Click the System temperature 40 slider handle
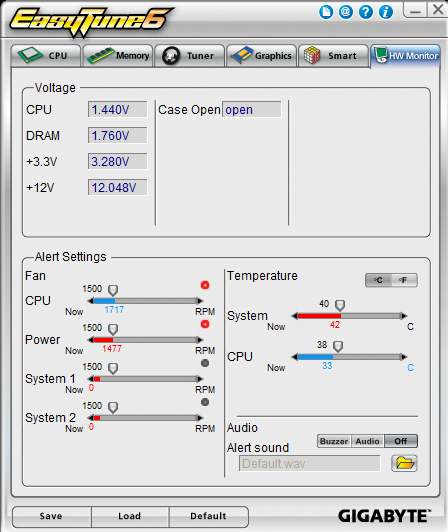The width and height of the screenshot is (448, 532). (x=340, y=306)
